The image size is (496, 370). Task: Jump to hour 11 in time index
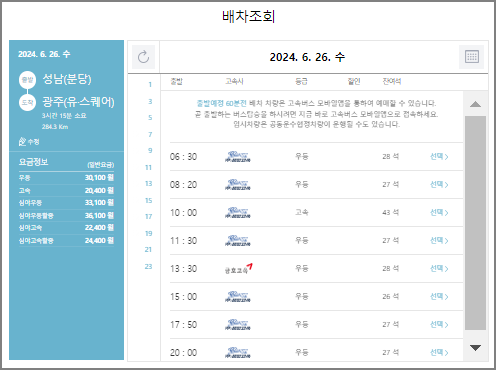[149, 167]
